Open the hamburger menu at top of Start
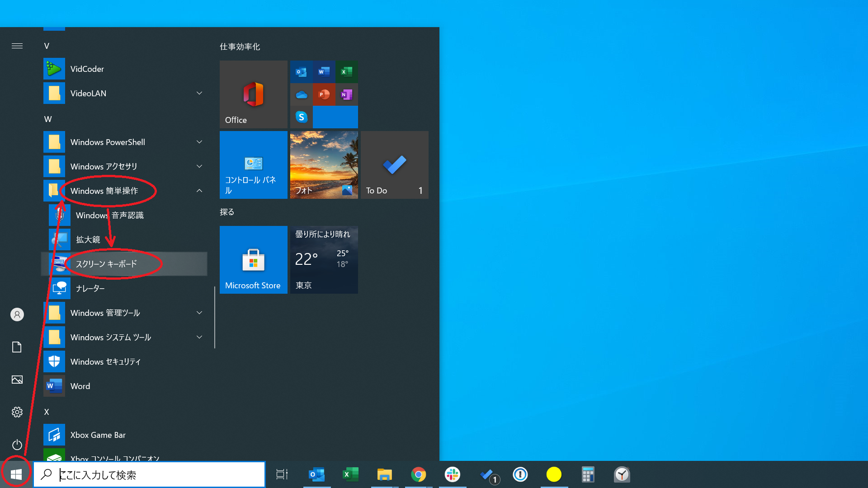The image size is (868, 488). pos(17,46)
